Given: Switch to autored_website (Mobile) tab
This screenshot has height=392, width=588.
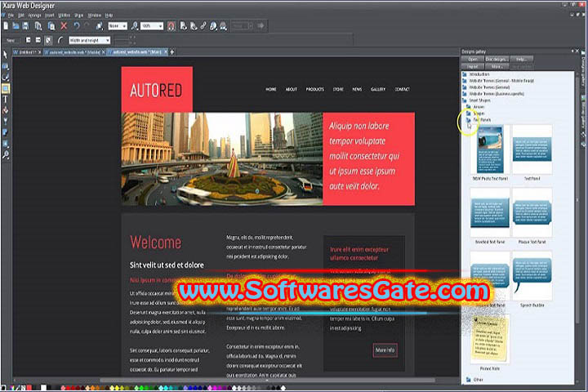Looking at the screenshot, I should tap(74, 52).
